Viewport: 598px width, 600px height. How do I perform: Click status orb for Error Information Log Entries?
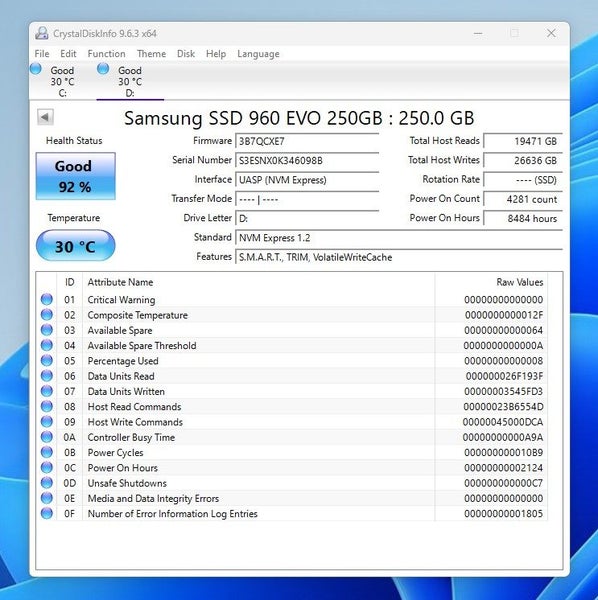click(47, 514)
